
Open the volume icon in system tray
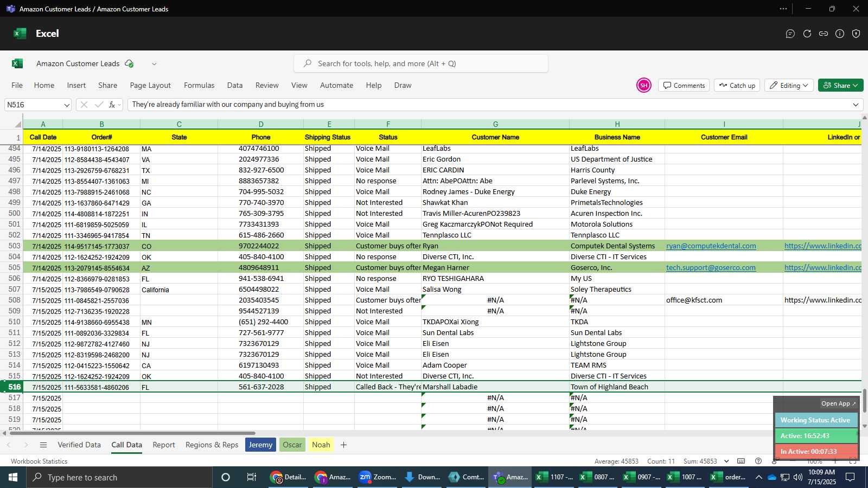[x=797, y=477]
